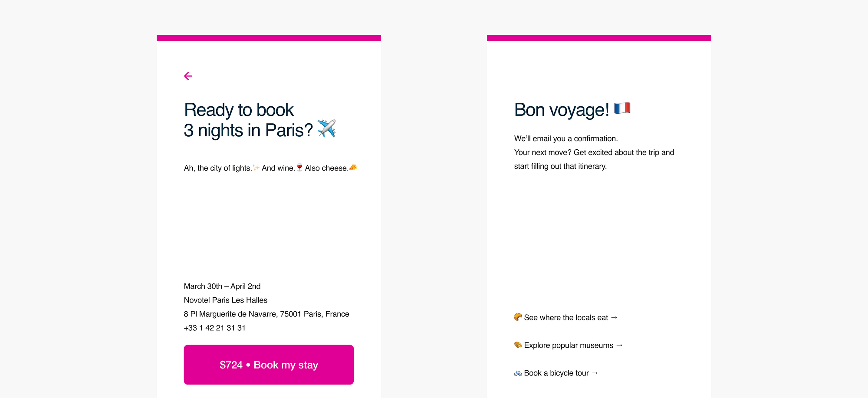The height and width of the screenshot is (398, 868).
Task: Click the hotel phone number +33 1 42 21 31 31
Action: point(215,328)
